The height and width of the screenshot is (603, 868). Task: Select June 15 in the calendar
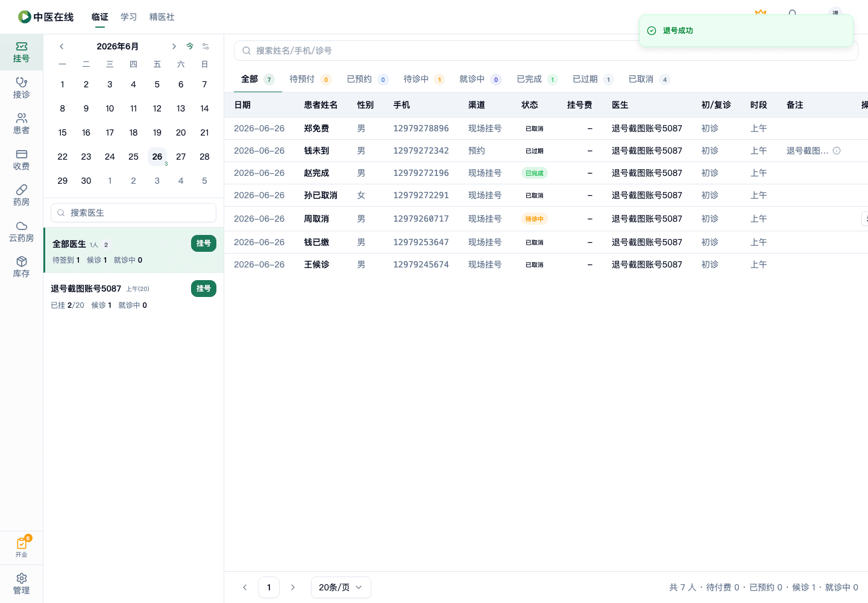63,133
